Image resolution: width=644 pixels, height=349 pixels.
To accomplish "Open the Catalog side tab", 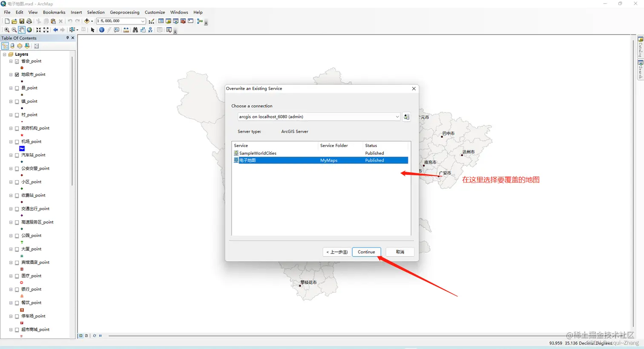I will pos(640,47).
